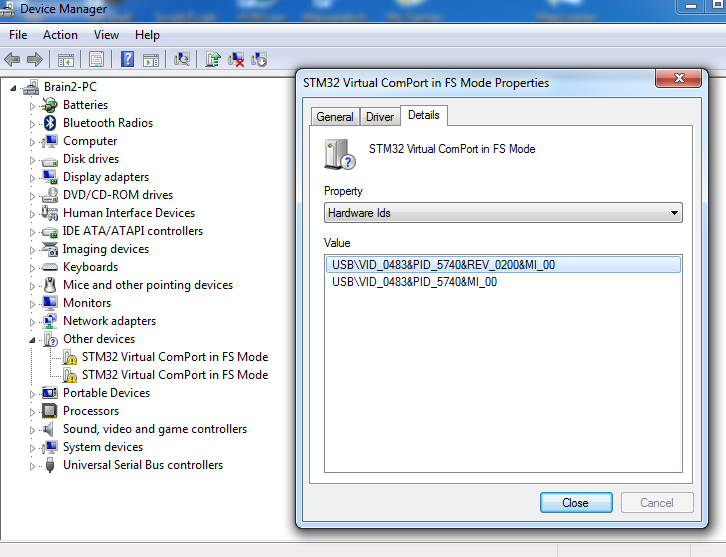726x557 pixels.
Task: Click the Network adapters icon
Action: tap(50, 321)
